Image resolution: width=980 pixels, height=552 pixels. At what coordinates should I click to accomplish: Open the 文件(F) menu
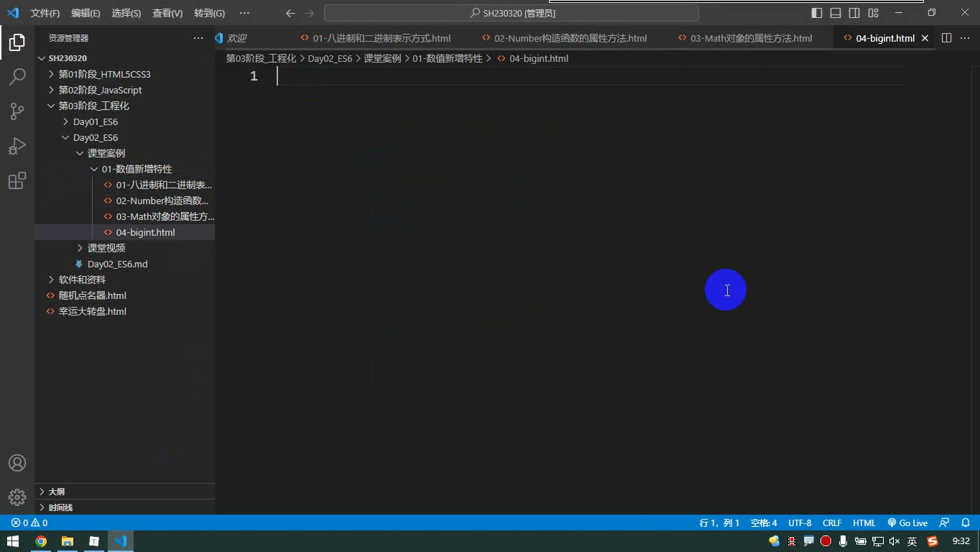(45, 13)
